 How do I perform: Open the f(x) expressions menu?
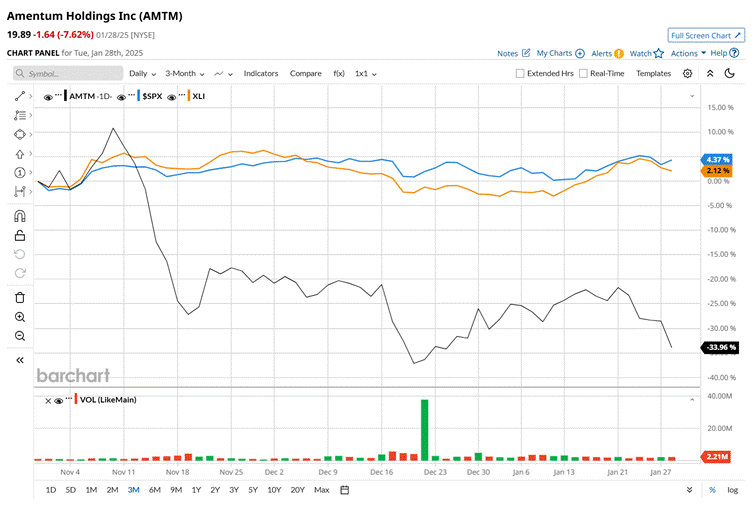click(339, 73)
